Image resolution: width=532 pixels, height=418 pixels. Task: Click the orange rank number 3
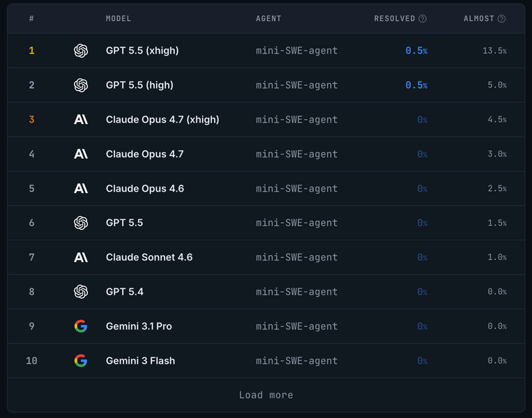[x=31, y=120]
